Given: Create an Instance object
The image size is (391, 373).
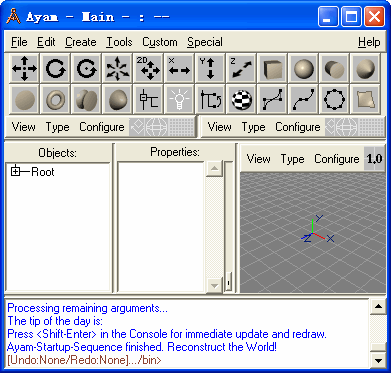Looking at the screenshot, I should (x=210, y=99).
